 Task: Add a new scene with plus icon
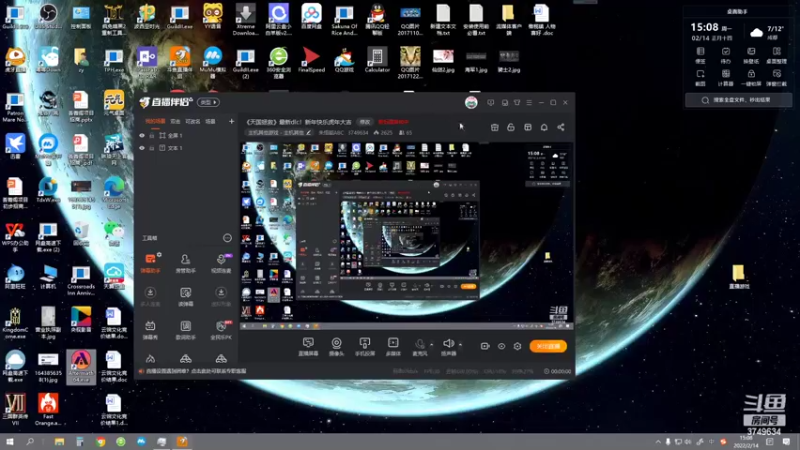(231, 121)
